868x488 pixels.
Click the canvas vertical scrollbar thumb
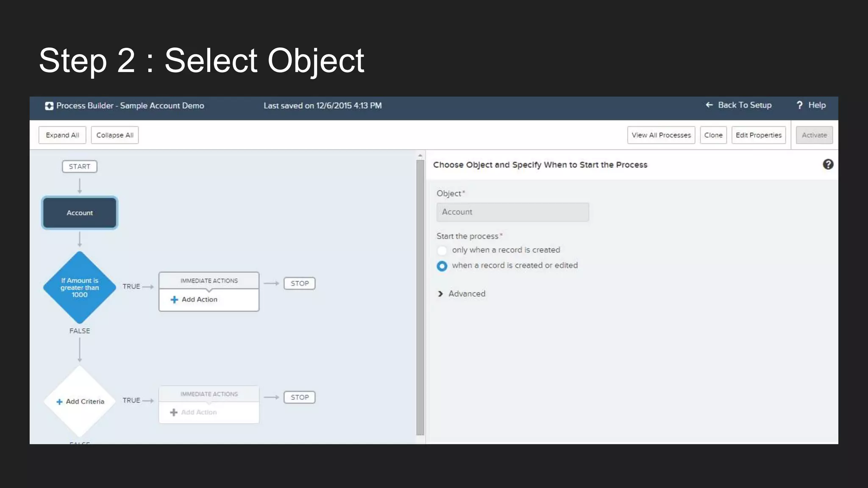pyautogui.click(x=420, y=297)
